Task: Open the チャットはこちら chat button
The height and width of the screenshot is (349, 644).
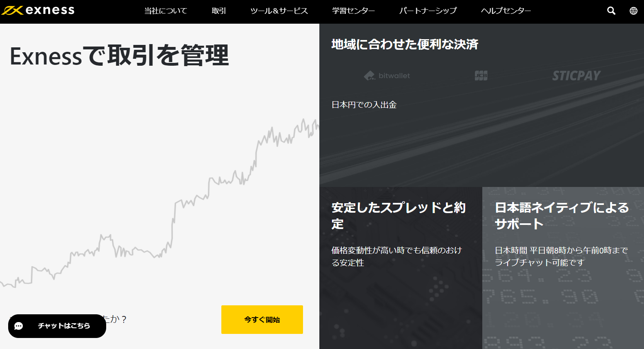Action: point(57,326)
